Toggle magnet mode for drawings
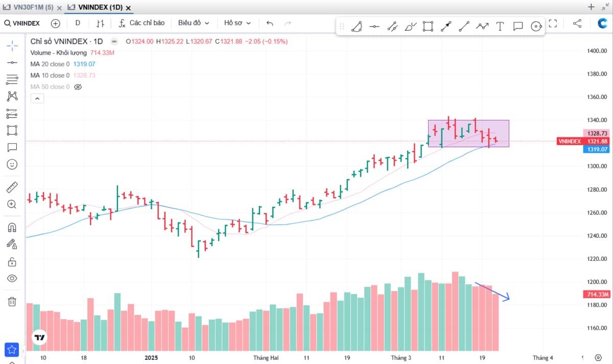Viewport: 613px width, 364px height. (x=12, y=227)
